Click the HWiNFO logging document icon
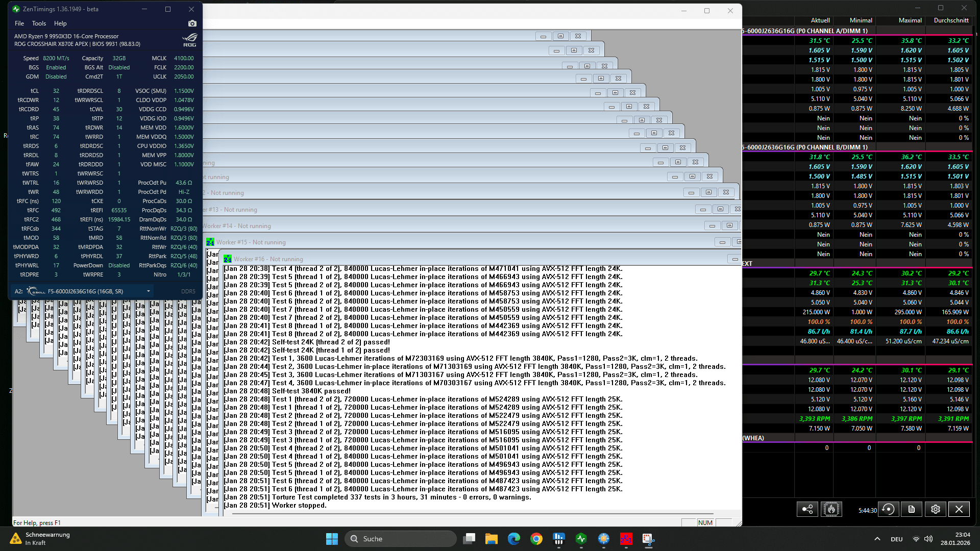This screenshot has width=980, height=551. [x=912, y=509]
